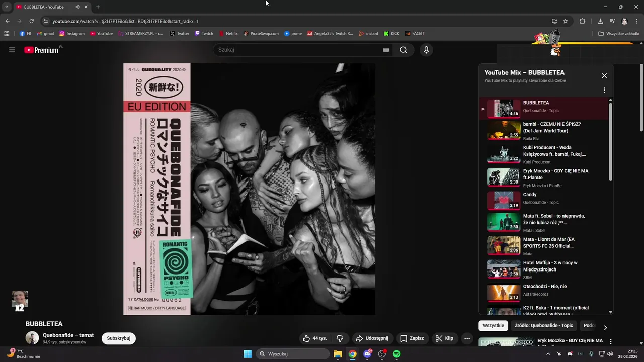Open Discord from the taskbar
The width and height of the screenshot is (644, 362).
tap(367, 354)
